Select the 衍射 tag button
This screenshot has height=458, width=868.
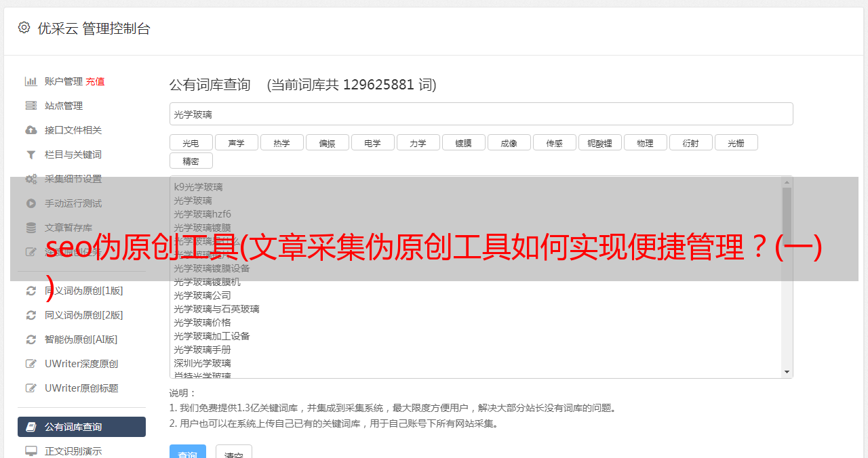click(x=690, y=142)
